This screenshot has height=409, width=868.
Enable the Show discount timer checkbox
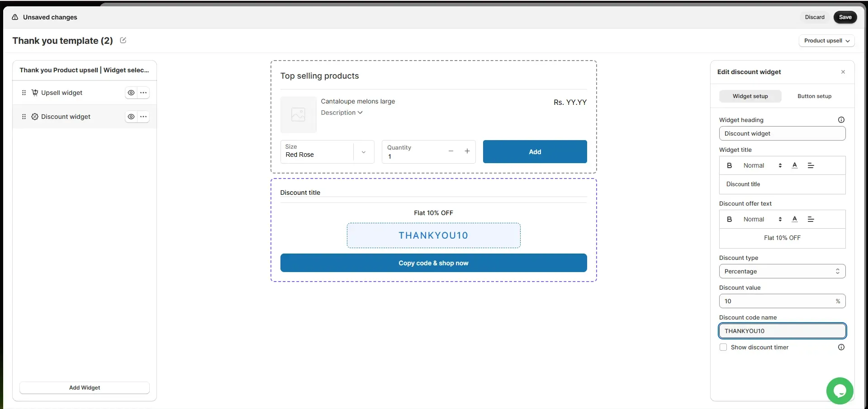pyautogui.click(x=723, y=347)
